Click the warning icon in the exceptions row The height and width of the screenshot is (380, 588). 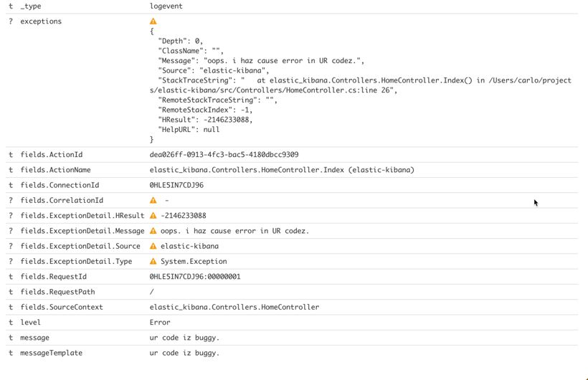click(x=153, y=22)
